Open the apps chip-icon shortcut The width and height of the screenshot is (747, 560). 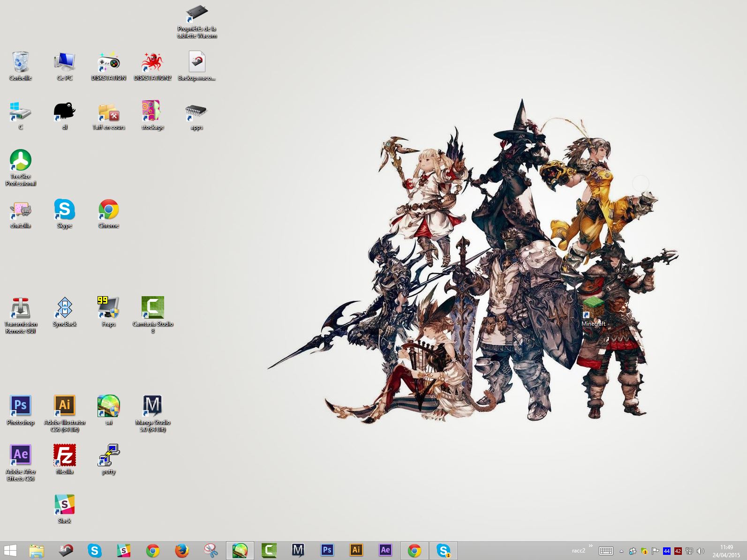[196, 115]
